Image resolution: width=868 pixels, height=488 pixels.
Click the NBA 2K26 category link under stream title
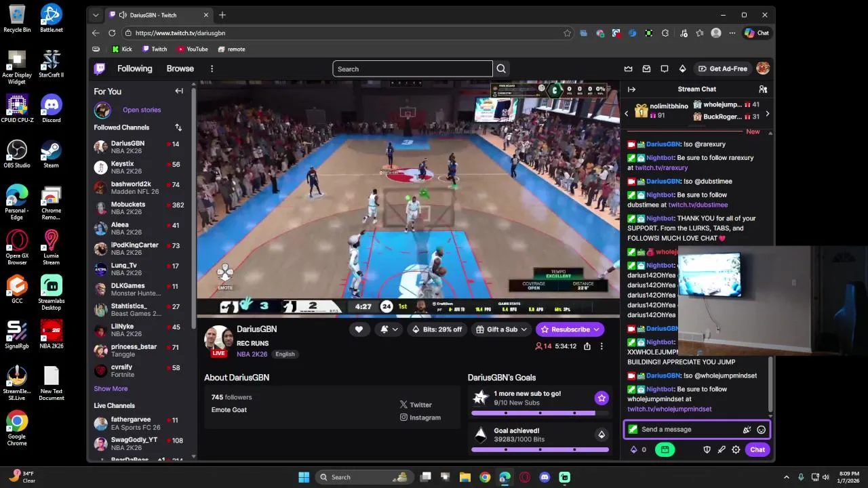pos(252,354)
